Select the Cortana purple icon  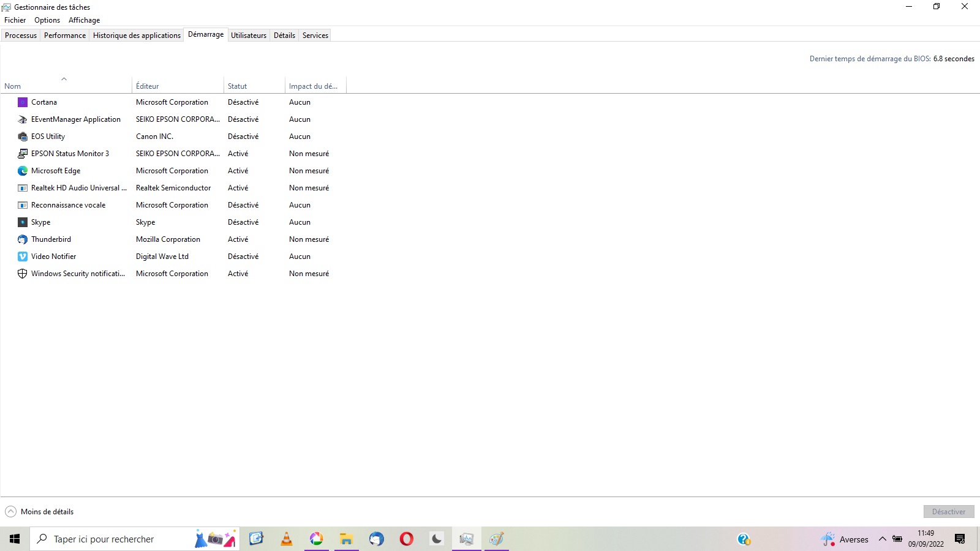(x=23, y=102)
